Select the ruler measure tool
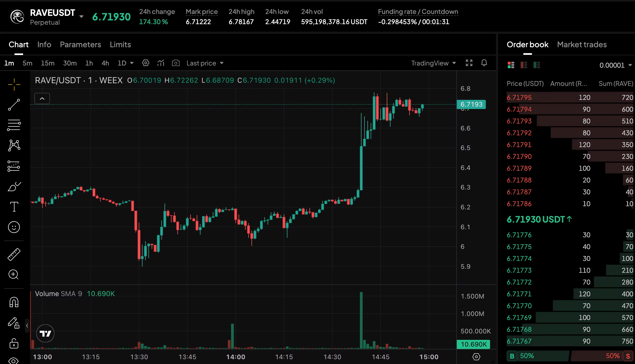 tap(14, 254)
